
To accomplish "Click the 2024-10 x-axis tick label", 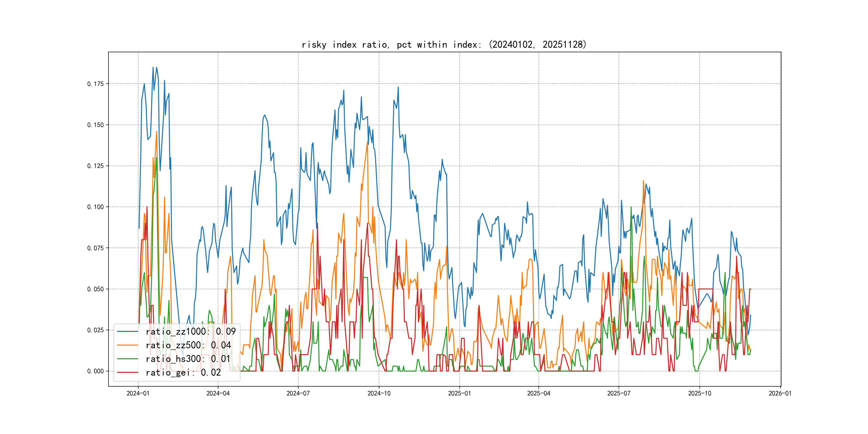I will [379, 393].
